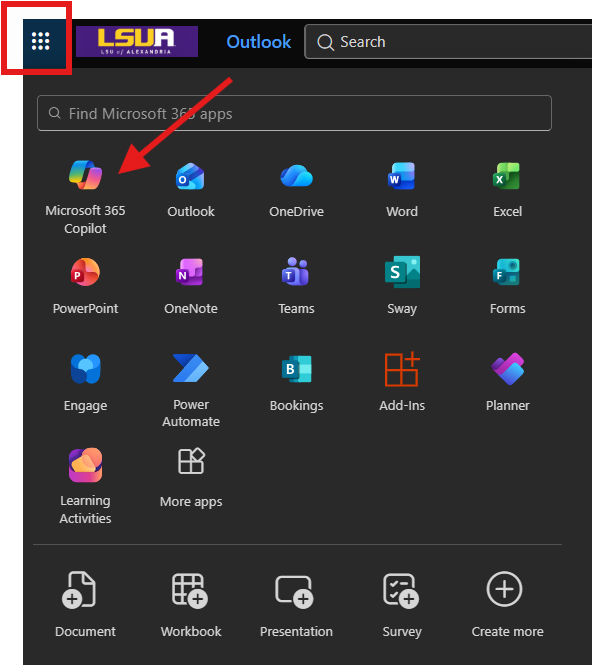Launch the Teams app
The width and height of the screenshot is (592, 665).
click(296, 286)
